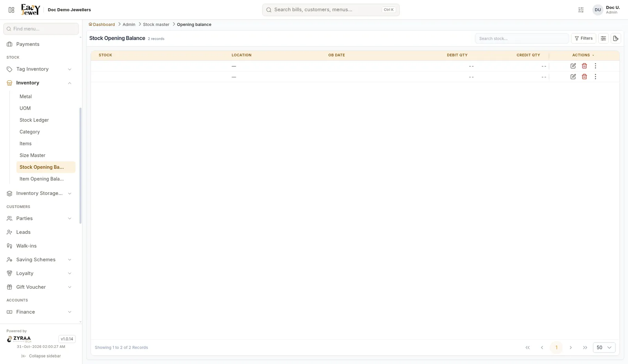Click the app grid icon beside EasyJewel logo

11,10
